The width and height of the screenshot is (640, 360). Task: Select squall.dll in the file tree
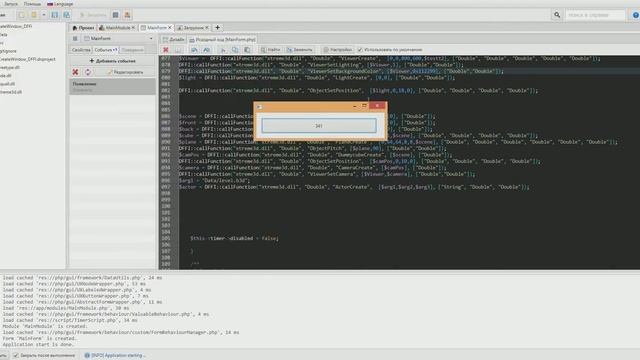(x=7, y=84)
